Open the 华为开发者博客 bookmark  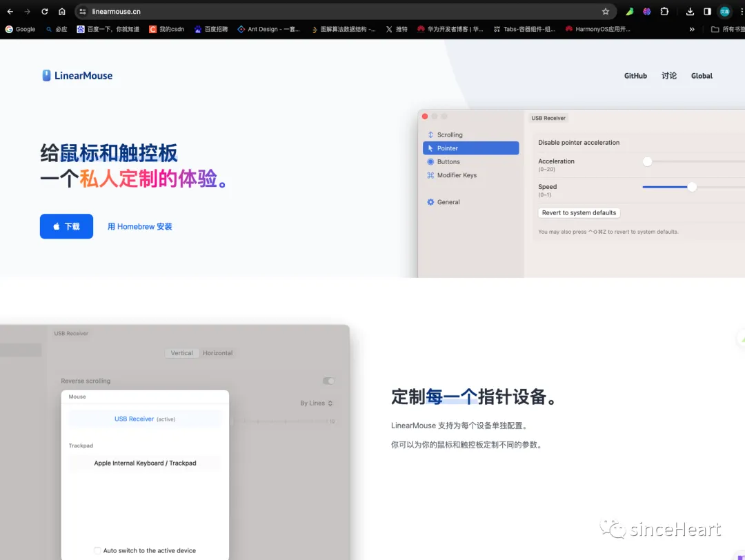(x=450, y=29)
